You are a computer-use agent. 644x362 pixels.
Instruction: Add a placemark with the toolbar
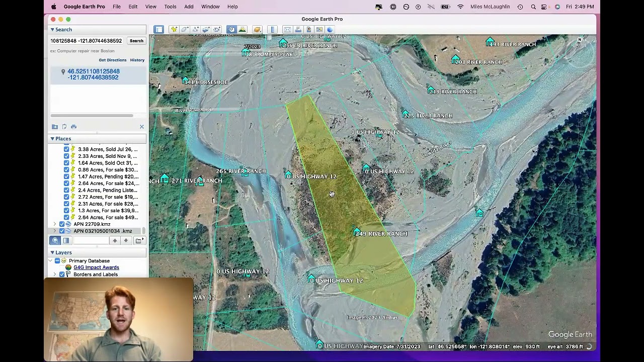click(174, 30)
